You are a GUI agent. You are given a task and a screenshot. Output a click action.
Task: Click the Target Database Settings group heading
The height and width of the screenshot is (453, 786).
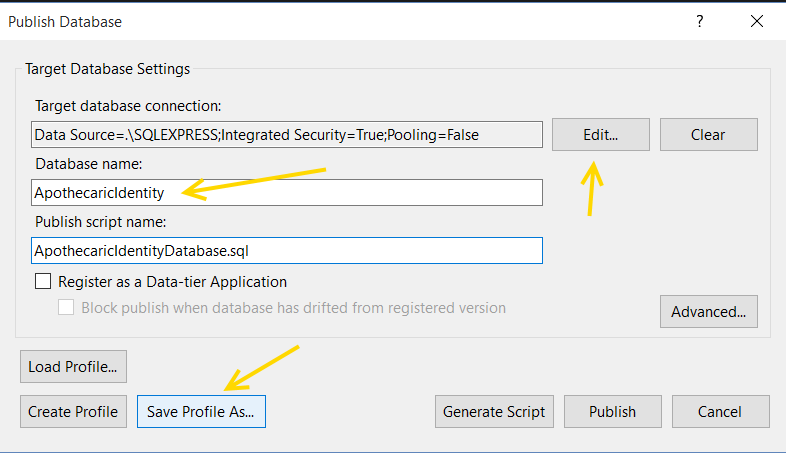point(106,69)
